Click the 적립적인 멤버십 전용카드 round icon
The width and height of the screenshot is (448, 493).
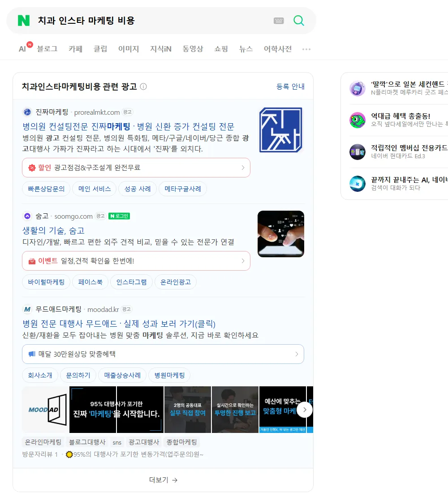point(358,152)
